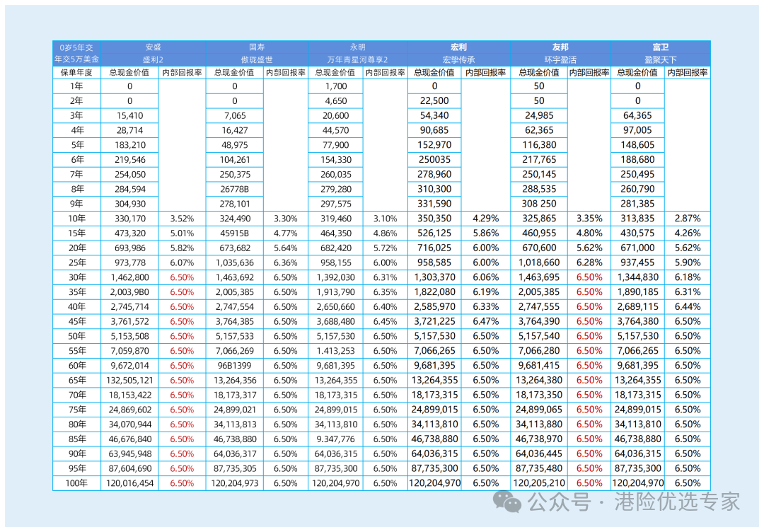Click the 3.30% return rate cell

286,219
